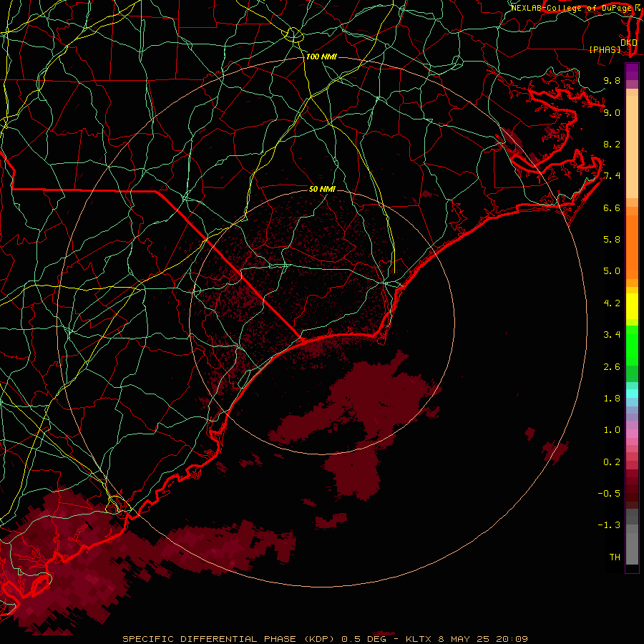Click the registered mark icon after DuPage
The image size is (644, 644).
(638, 7)
